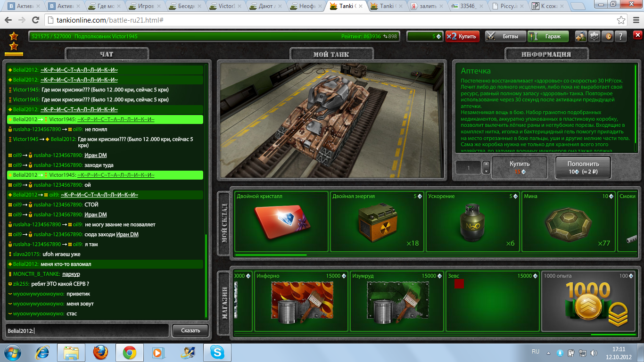Open the invite friends soldier icon
Image resolution: width=644 pixels, height=362 pixels.
(x=581, y=36)
